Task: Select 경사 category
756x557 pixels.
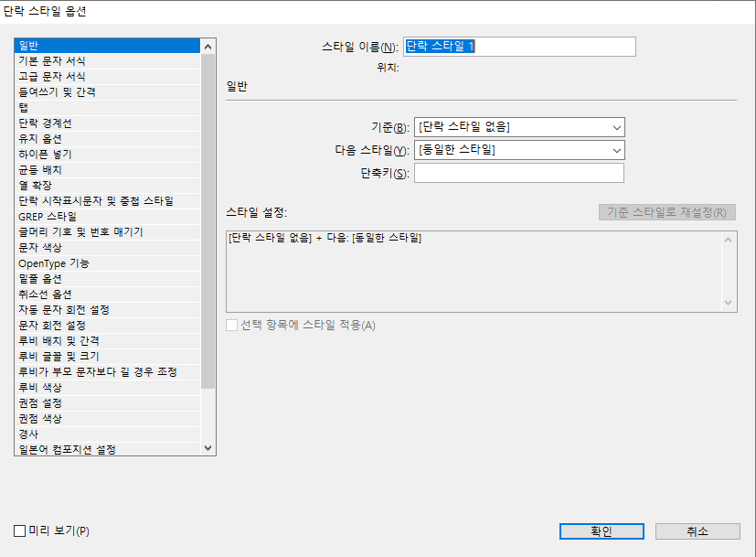Action: [x=107, y=434]
